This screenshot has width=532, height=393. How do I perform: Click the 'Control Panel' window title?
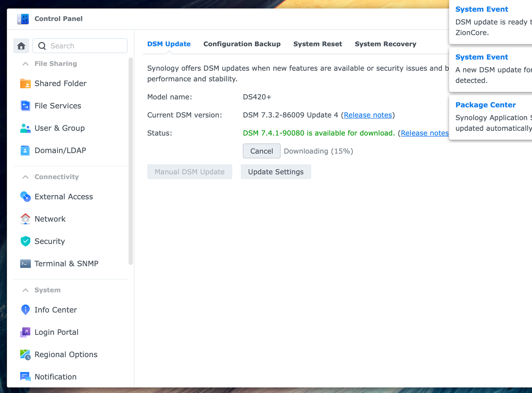[59, 19]
